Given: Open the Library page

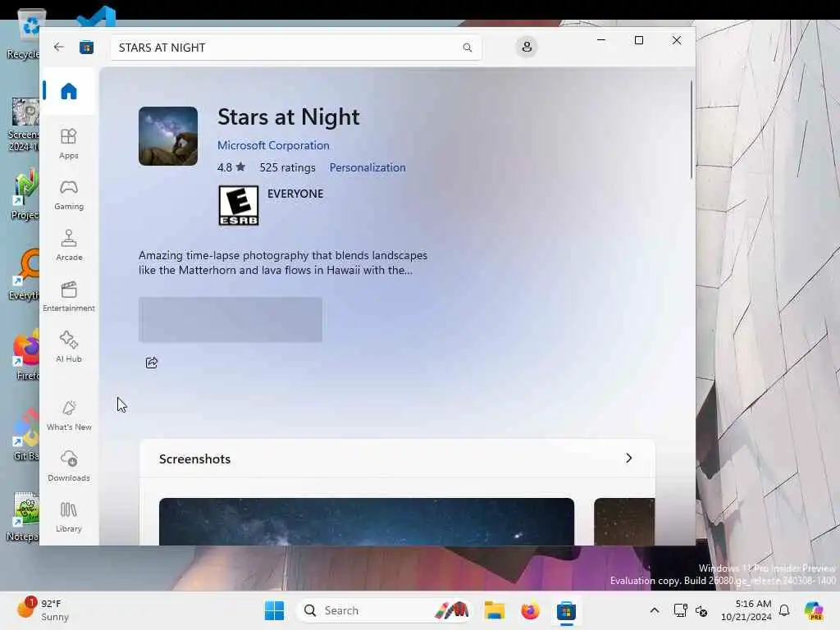Looking at the screenshot, I should (x=69, y=517).
